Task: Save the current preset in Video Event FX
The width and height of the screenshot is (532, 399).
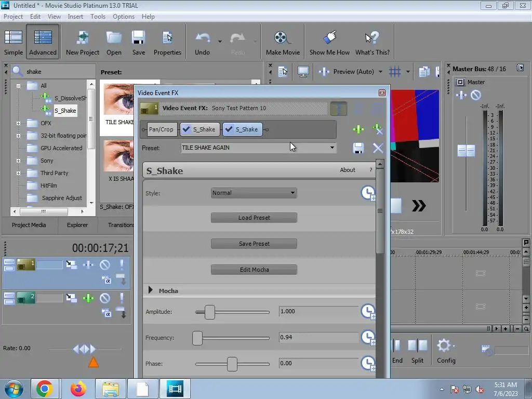Action: tap(358, 148)
